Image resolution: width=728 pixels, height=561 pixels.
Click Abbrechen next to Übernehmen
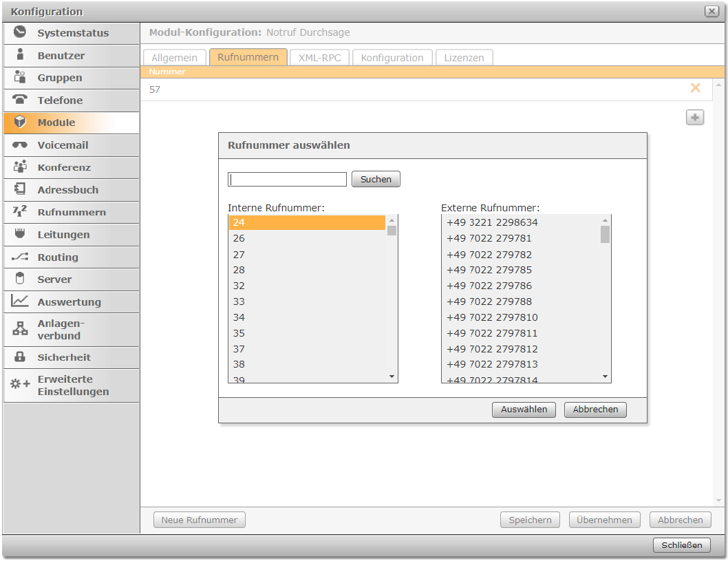(681, 520)
